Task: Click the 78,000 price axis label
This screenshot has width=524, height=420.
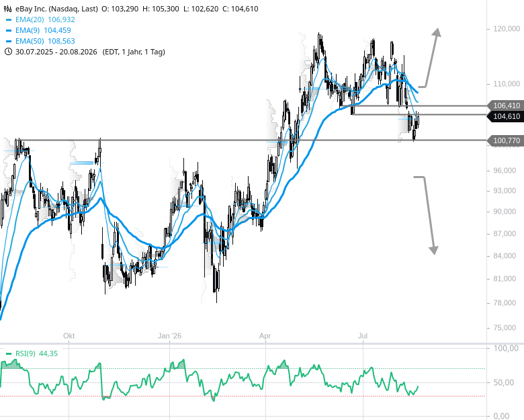Action: click(x=505, y=303)
